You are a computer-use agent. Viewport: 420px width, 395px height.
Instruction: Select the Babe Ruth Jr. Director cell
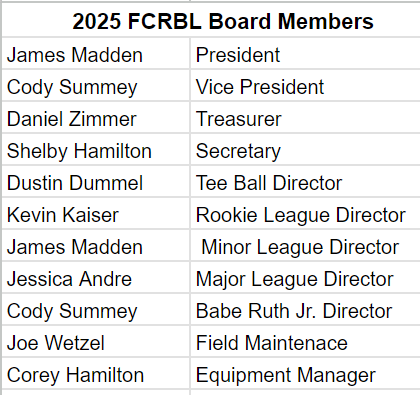(305, 310)
